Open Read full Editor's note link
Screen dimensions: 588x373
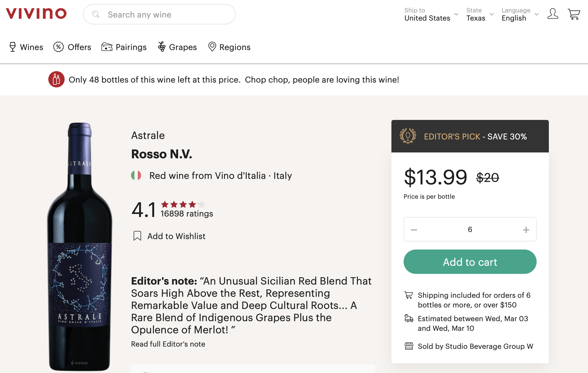click(168, 344)
